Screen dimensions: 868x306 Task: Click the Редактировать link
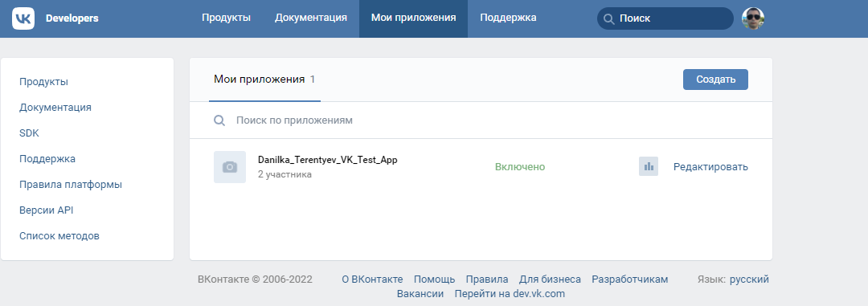click(710, 166)
